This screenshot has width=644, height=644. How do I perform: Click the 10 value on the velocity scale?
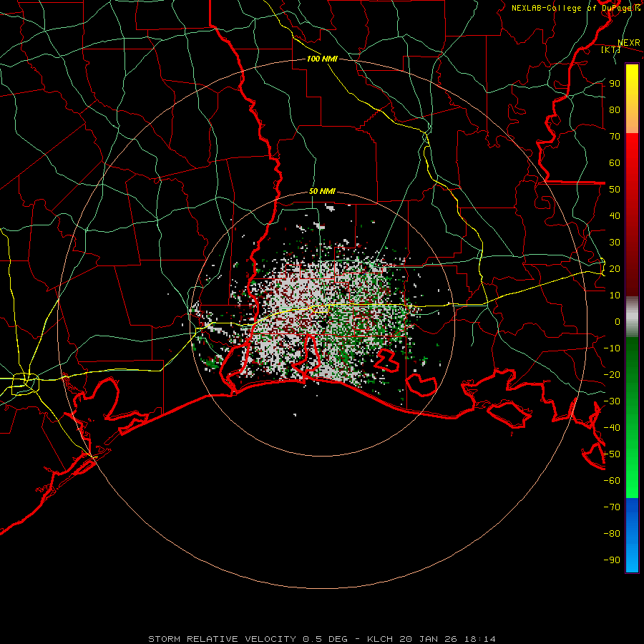point(615,296)
